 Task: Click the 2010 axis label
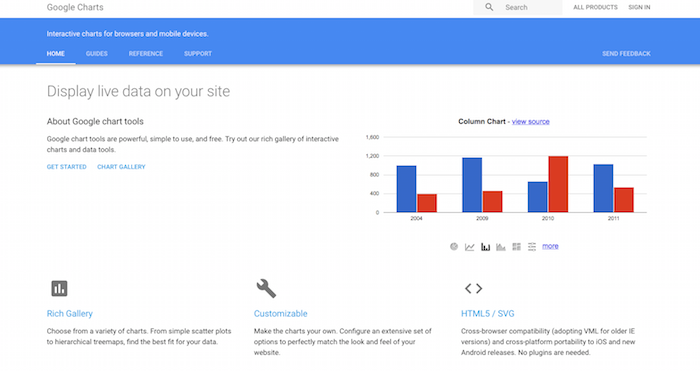click(548, 218)
